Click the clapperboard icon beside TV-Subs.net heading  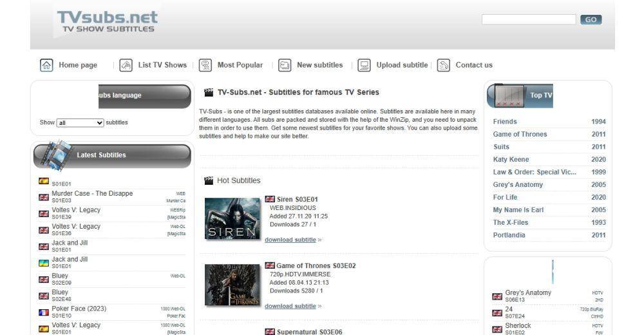coord(209,92)
